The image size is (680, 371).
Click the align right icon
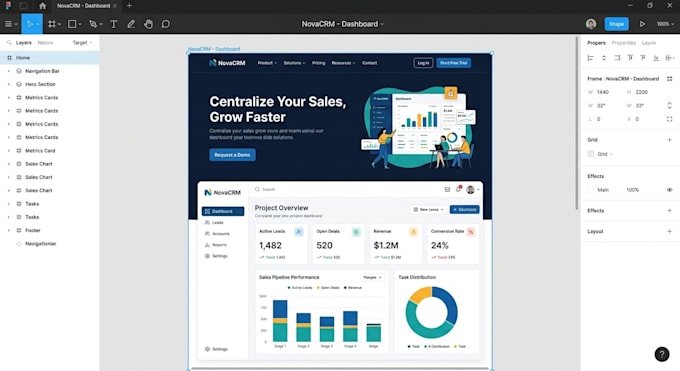[617, 58]
